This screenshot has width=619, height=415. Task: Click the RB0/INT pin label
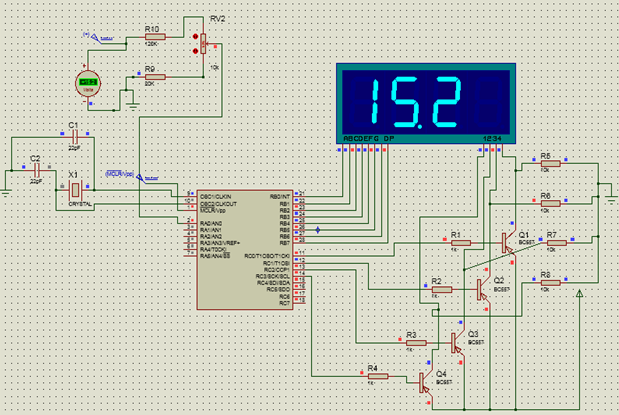point(280,197)
